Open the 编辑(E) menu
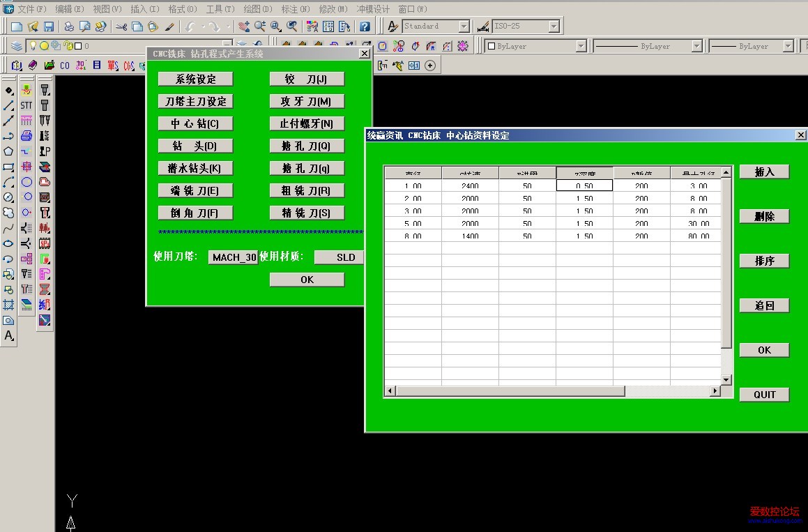The height and width of the screenshot is (532, 808). 69,9
